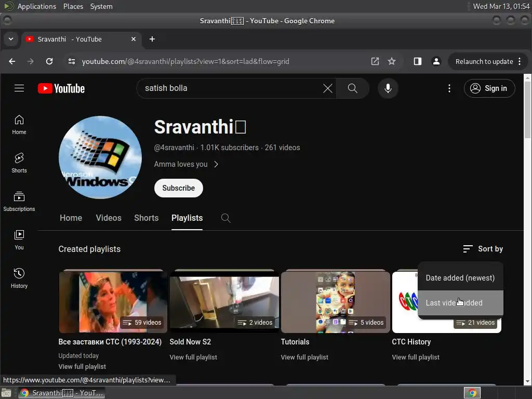Bookmark this tab with the star icon
Image resolution: width=532 pixels, height=399 pixels.
(x=392, y=61)
